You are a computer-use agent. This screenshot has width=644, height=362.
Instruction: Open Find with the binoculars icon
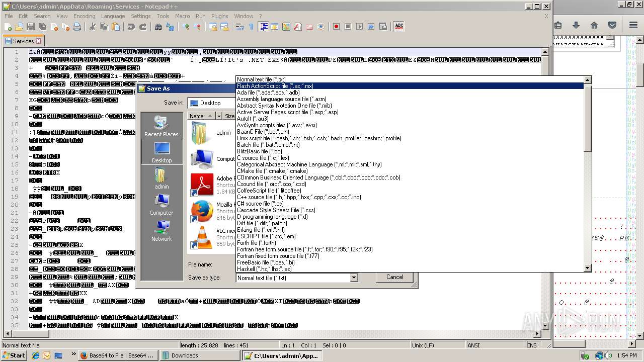(x=158, y=27)
